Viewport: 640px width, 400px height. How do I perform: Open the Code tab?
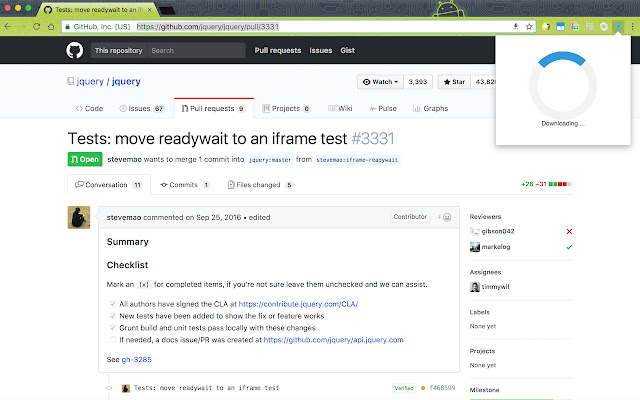[89, 108]
